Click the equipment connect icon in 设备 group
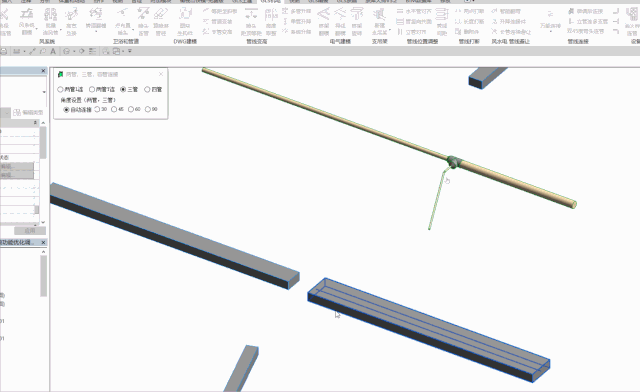640x392 pixels. [x=632, y=15]
